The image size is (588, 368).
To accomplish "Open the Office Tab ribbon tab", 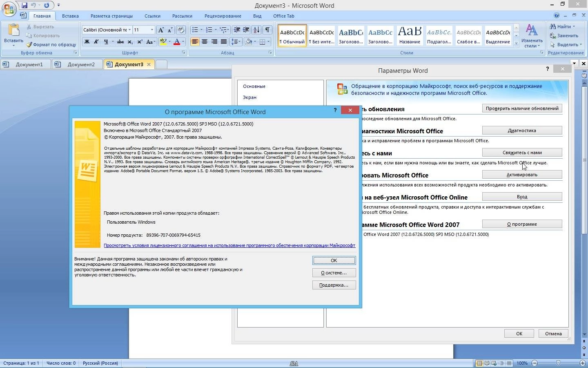I will point(283,16).
